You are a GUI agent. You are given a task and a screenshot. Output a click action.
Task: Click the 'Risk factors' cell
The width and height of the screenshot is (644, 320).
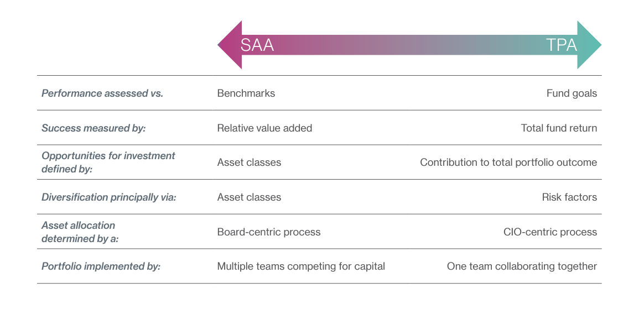pyautogui.click(x=569, y=197)
